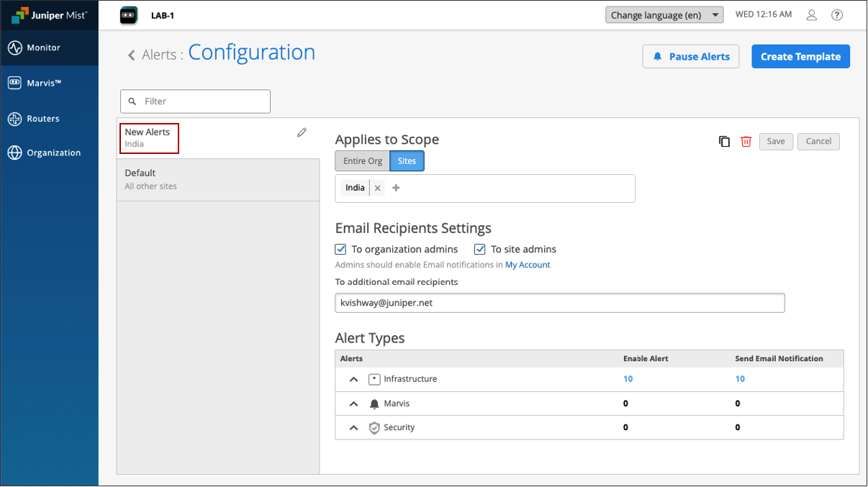Open the Change language dropdown
Image resolution: width=868 pixels, height=487 pixels.
tap(664, 15)
